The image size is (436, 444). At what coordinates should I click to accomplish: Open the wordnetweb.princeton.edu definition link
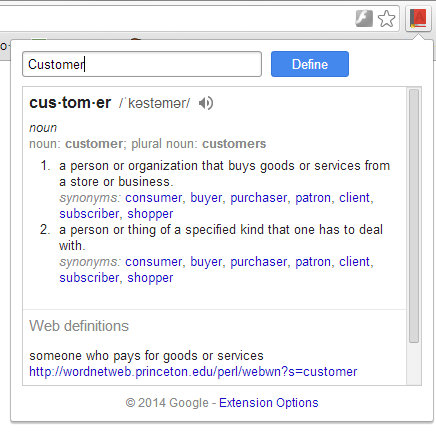click(193, 371)
